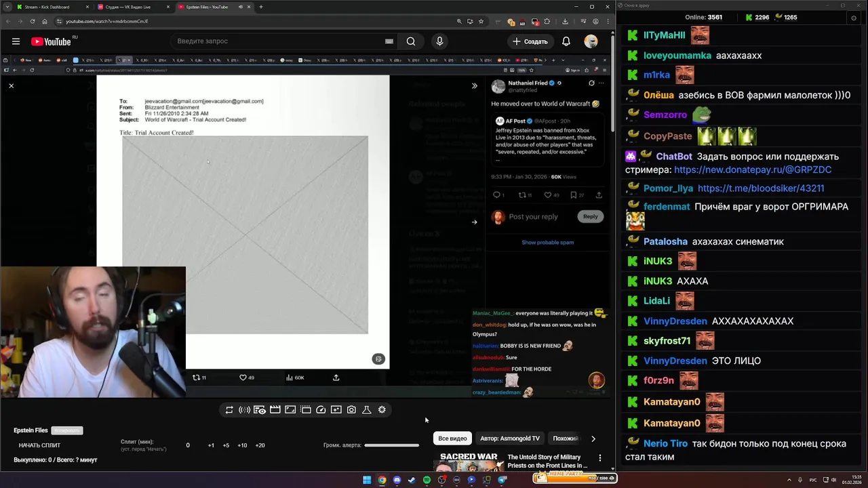The image size is (868, 488).
Task: Open the donatepay link in chat
Action: coord(753,169)
